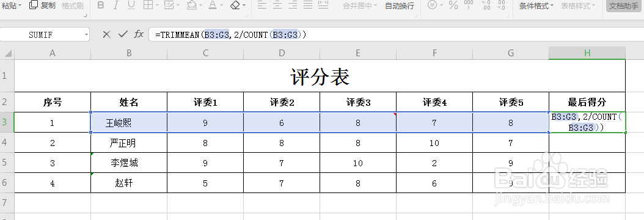Click the header cell 序号
The image size is (644, 220).
point(53,102)
